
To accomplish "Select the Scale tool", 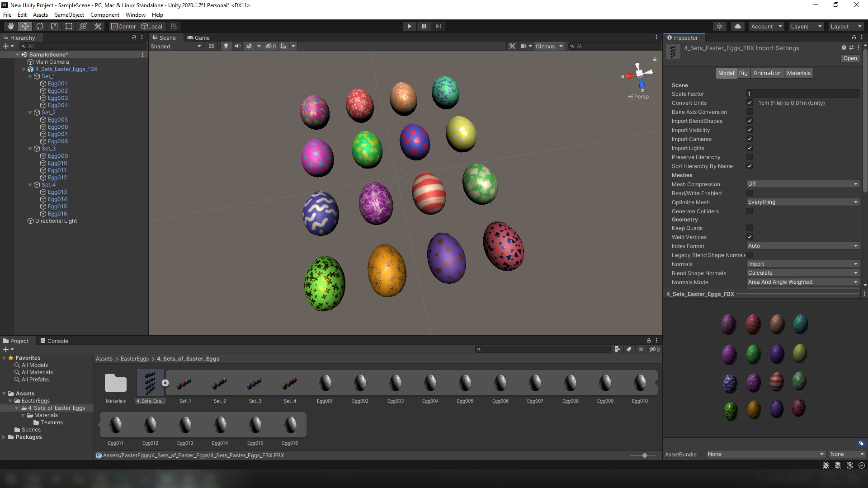I will [54, 26].
